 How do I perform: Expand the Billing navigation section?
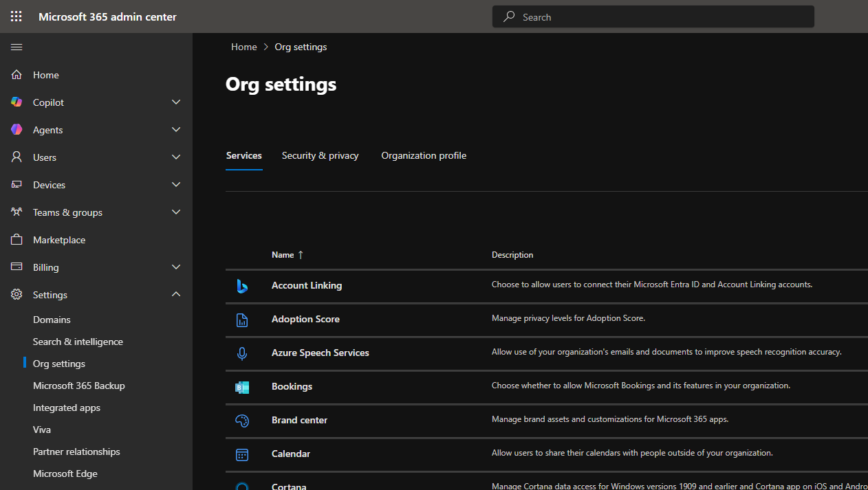[x=176, y=267]
